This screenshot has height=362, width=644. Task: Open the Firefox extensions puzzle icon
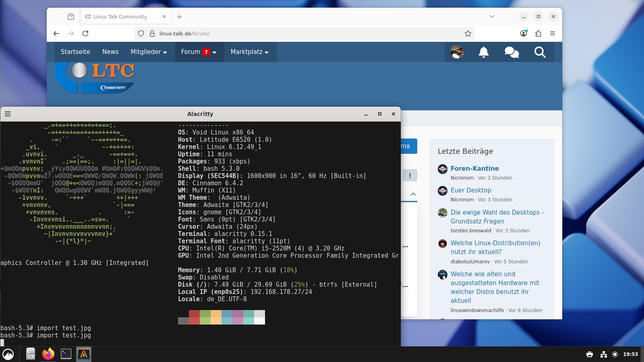pos(538,33)
